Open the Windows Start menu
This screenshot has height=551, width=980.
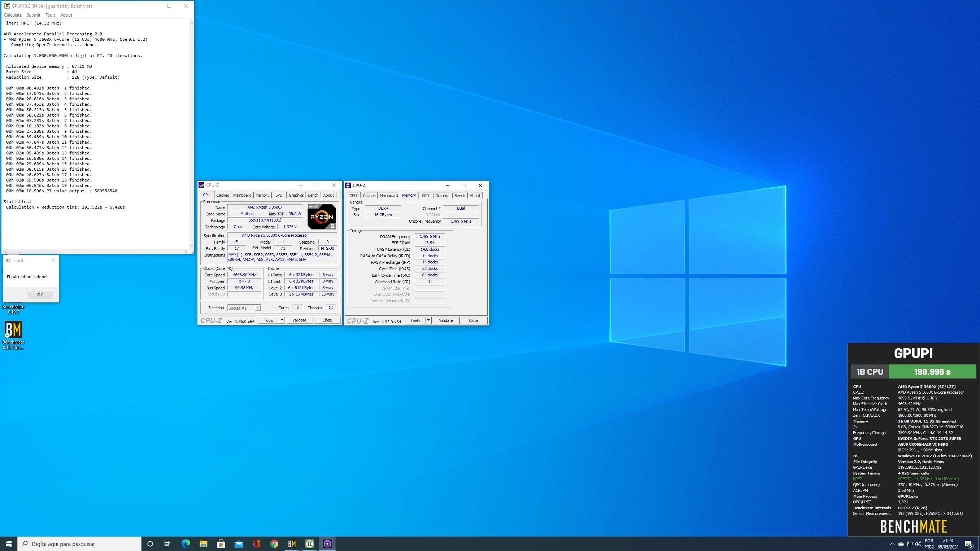[8, 544]
